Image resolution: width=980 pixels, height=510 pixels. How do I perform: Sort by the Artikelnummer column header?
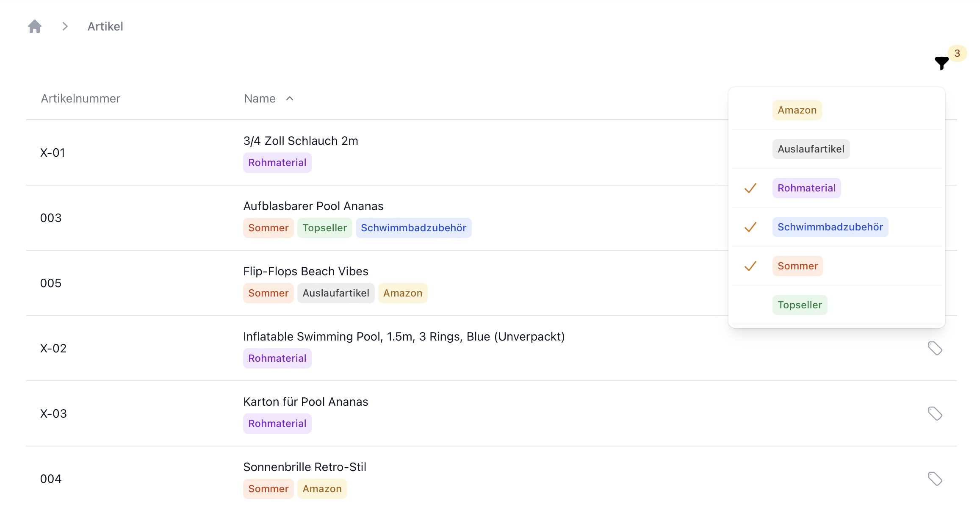click(x=80, y=99)
